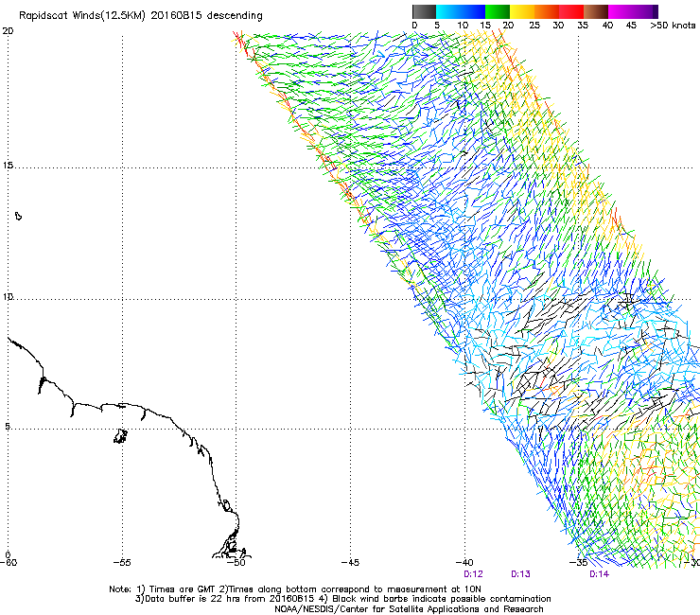Click the '-35' longitude axis label
This screenshot has width=700, height=615.
[x=578, y=562]
